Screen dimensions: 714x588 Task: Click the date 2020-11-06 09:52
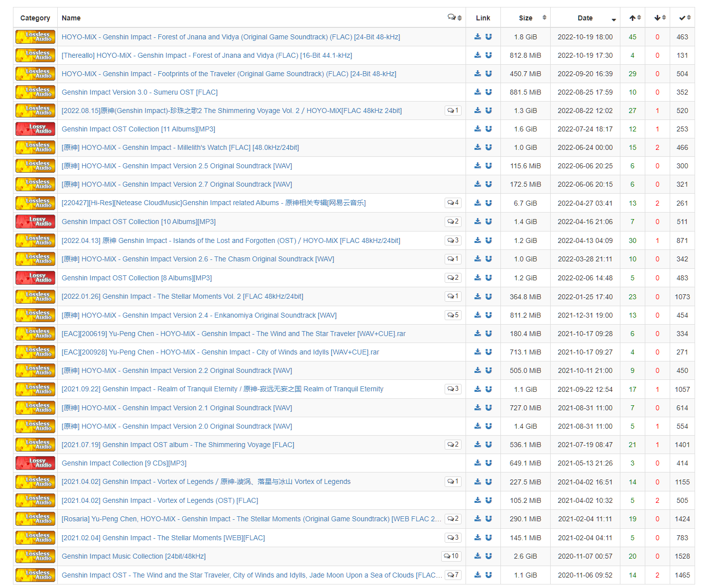point(585,575)
